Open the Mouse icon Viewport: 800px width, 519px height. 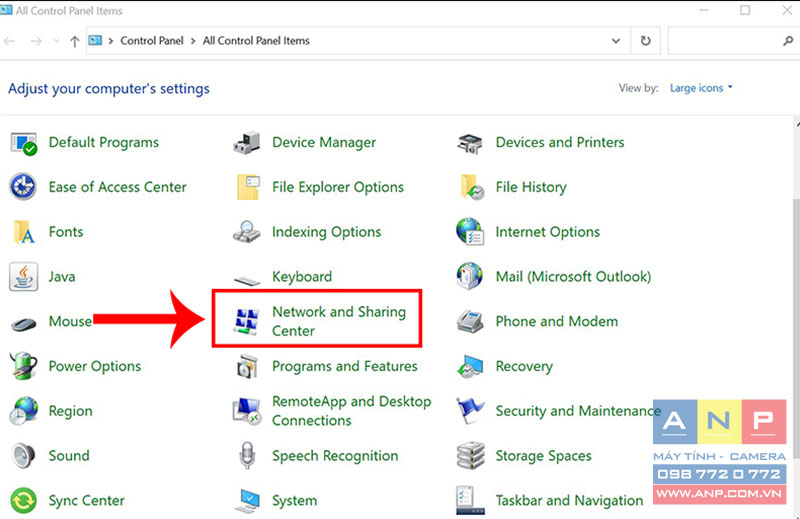click(x=23, y=324)
